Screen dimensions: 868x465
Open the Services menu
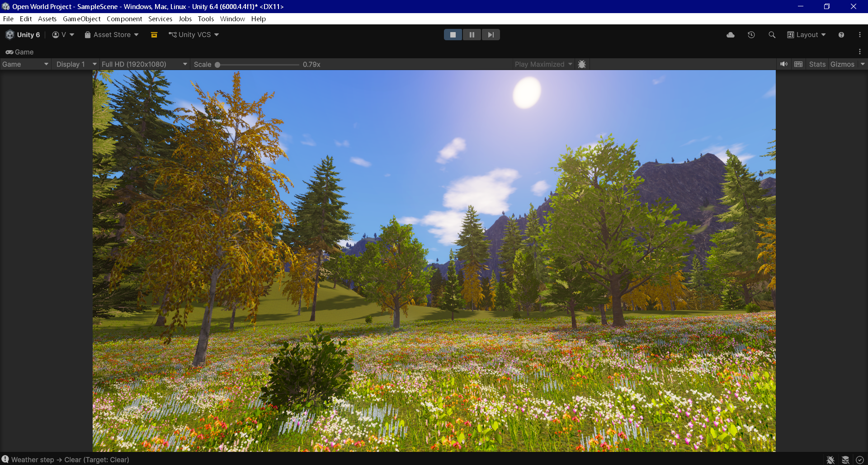point(160,19)
